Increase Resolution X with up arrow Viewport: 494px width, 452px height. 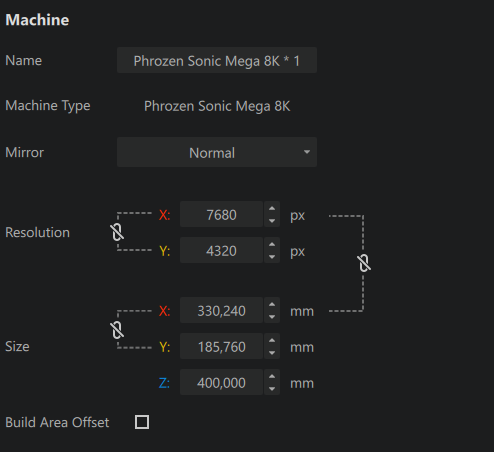point(272,209)
